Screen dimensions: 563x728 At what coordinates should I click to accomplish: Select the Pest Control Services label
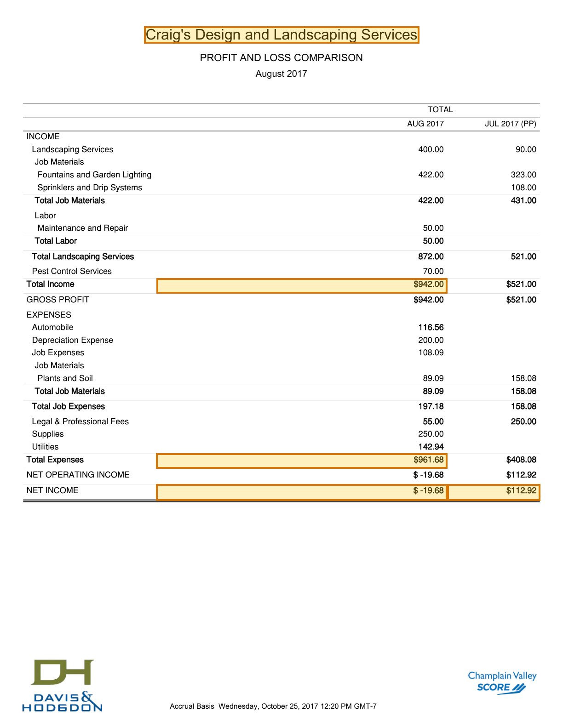pos(72,271)
